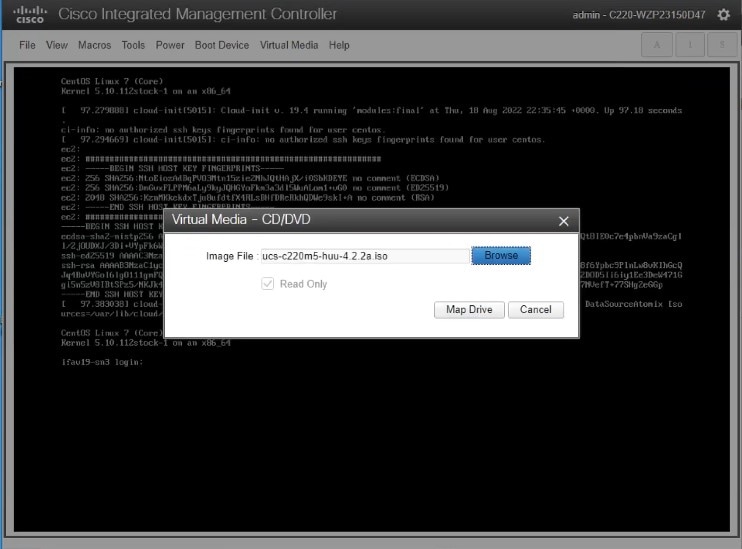Screen dimensions: 742x549
Task: Cancel the Virtual Media dialog
Action: 536,310
